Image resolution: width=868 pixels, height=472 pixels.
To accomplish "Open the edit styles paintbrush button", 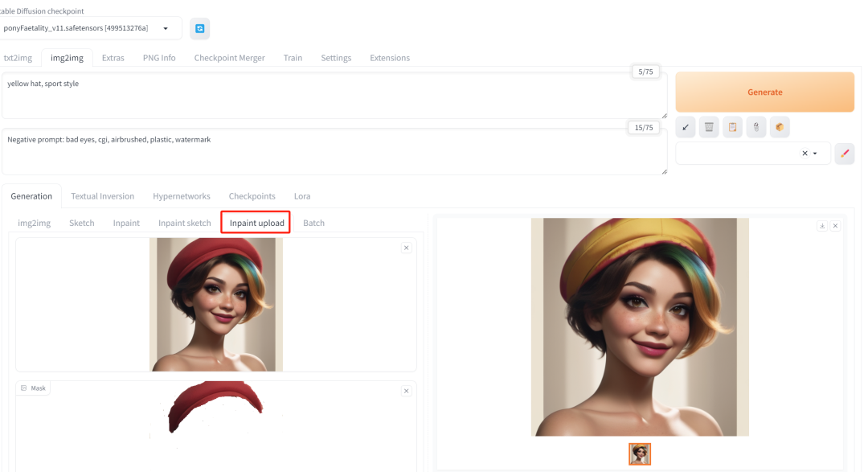I will click(844, 154).
